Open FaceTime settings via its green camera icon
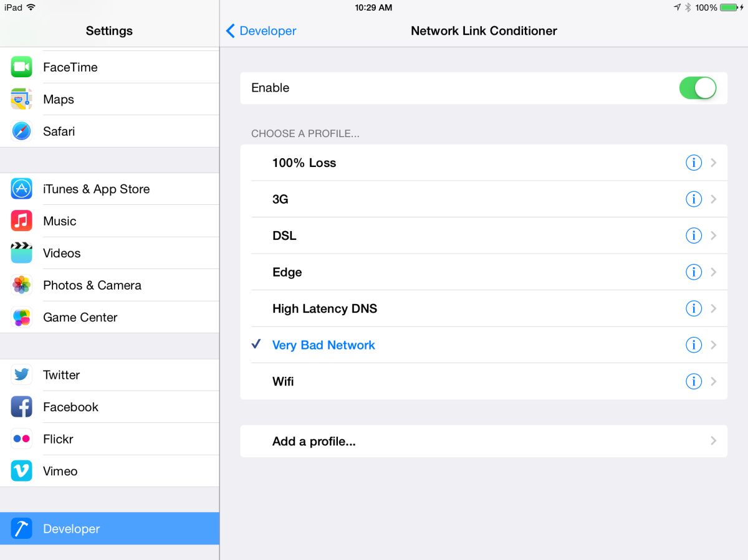Screen dimensions: 748x560 21,67
